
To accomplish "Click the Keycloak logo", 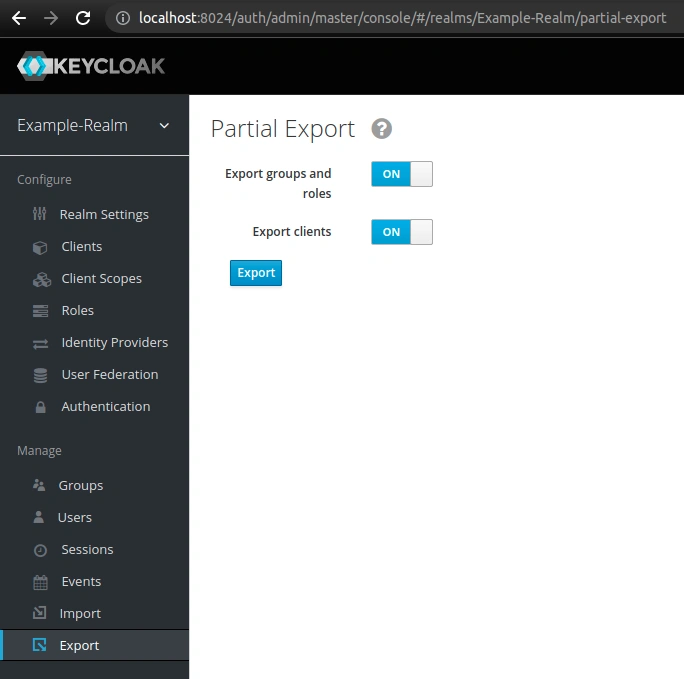I will pyautogui.click(x=91, y=66).
